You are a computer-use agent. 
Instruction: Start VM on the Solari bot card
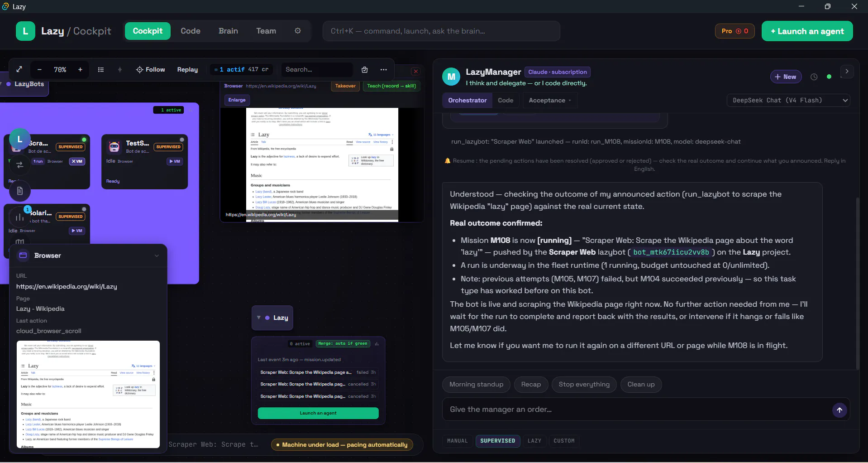[77, 231]
